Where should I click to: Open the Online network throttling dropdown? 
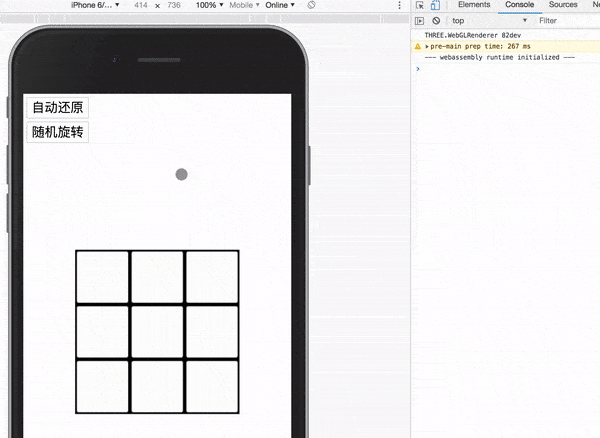[x=280, y=5]
